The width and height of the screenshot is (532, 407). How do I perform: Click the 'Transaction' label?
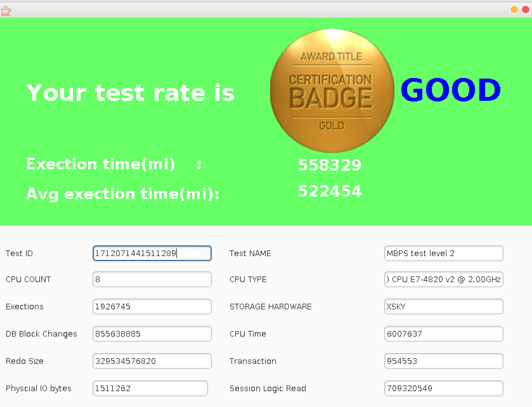pos(253,361)
